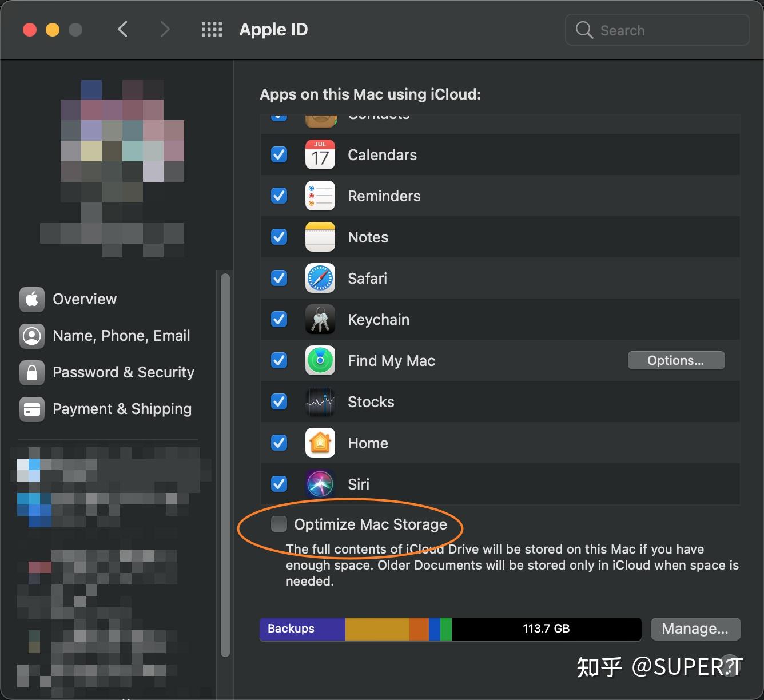Enable Optimize Mac Storage checkbox

(279, 524)
